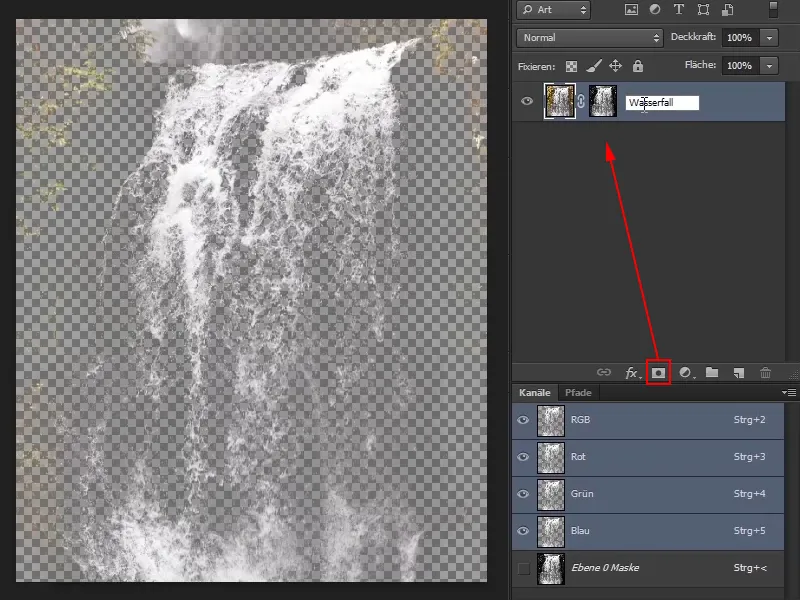The image size is (800, 600).
Task: Click the RGB channel thumbnail
Action: (x=551, y=421)
